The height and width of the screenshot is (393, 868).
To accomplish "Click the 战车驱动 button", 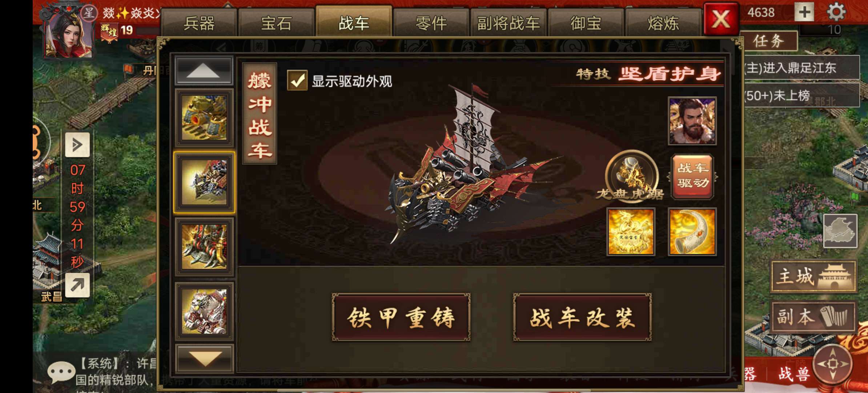I will tap(692, 176).
